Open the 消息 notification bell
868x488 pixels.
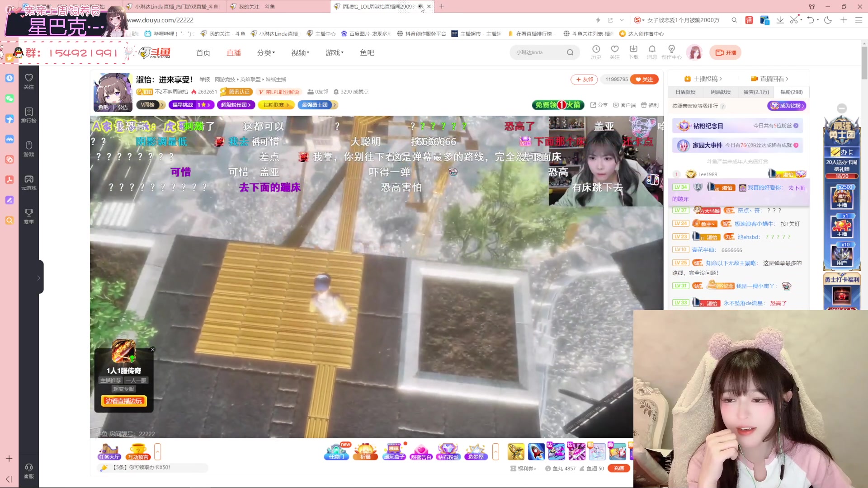(x=652, y=52)
